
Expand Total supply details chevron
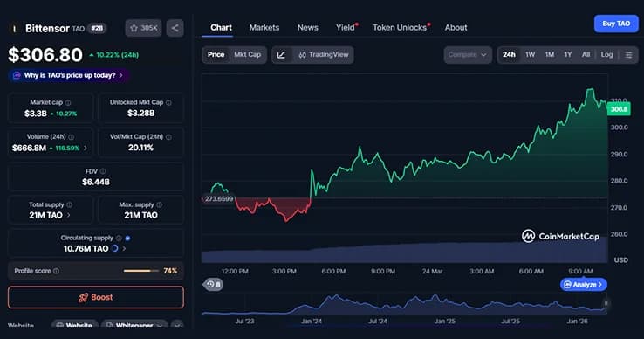click(x=69, y=215)
